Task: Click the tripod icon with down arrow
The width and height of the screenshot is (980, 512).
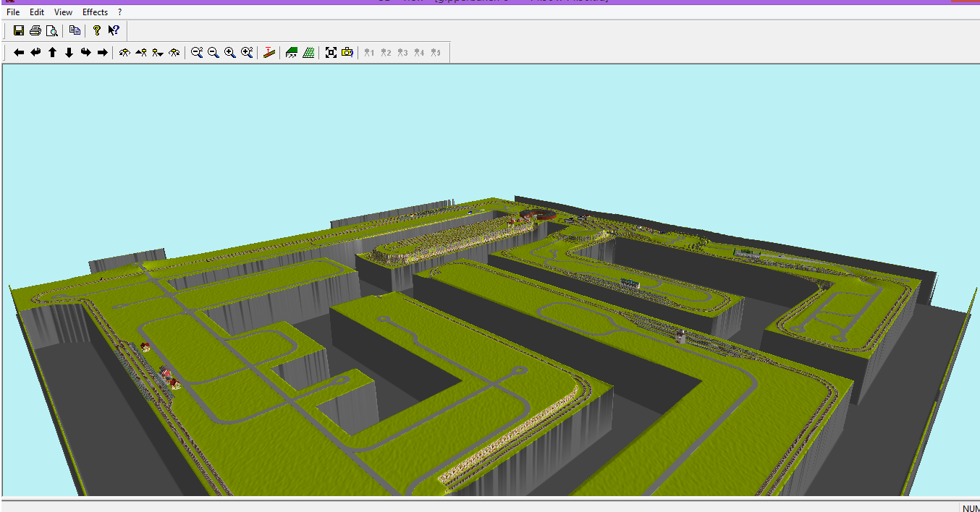Action: [x=158, y=53]
